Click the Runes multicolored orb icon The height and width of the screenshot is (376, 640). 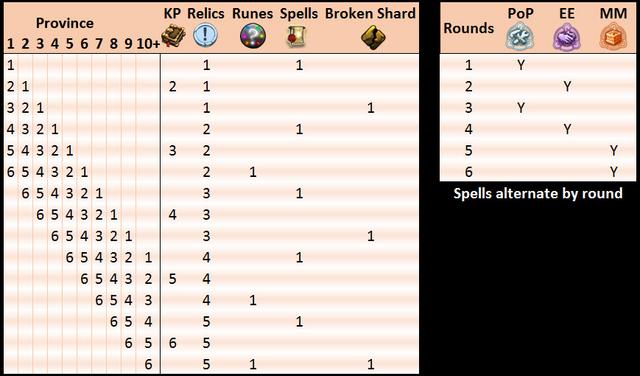253,36
